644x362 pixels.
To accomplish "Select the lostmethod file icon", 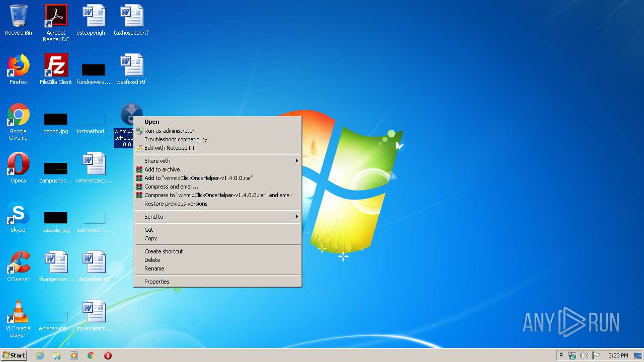I will tap(94, 123).
